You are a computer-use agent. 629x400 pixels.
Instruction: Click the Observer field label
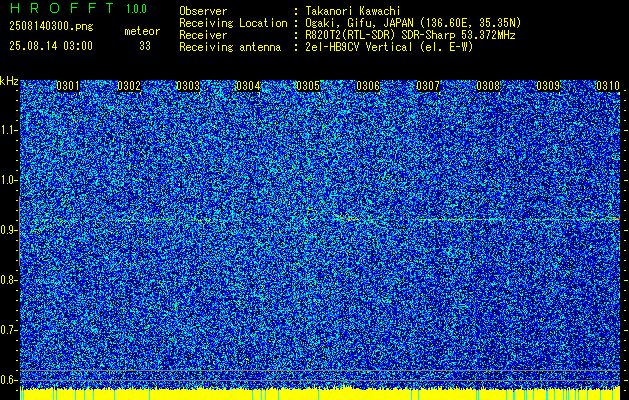pos(203,11)
